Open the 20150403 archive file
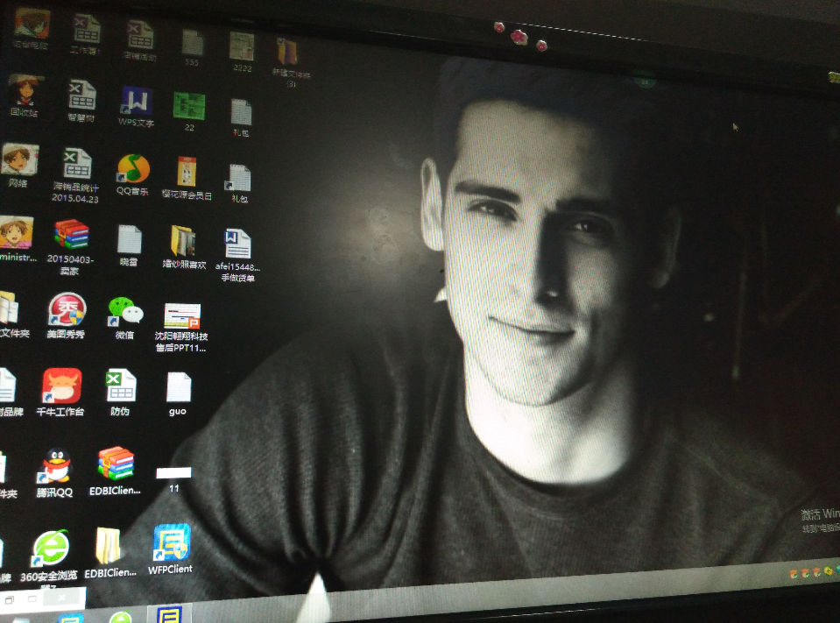The image size is (840, 623). click(71, 235)
